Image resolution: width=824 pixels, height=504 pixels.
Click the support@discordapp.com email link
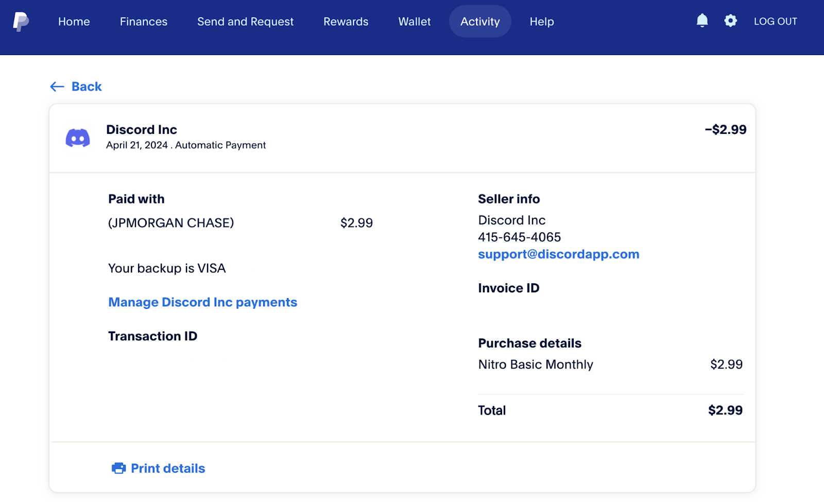pyautogui.click(x=558, y=254)
